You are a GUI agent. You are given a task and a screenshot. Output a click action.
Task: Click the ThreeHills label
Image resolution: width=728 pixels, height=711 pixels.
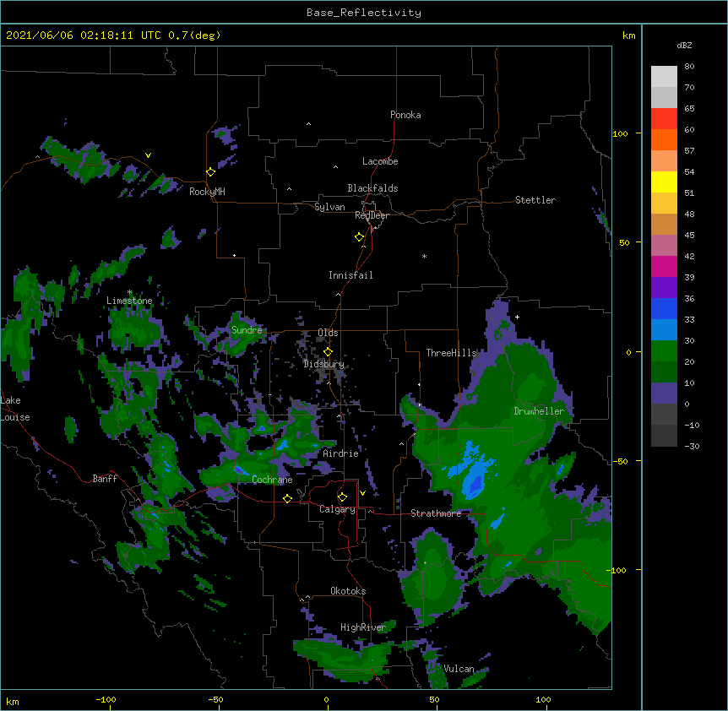tap(452, 353)
